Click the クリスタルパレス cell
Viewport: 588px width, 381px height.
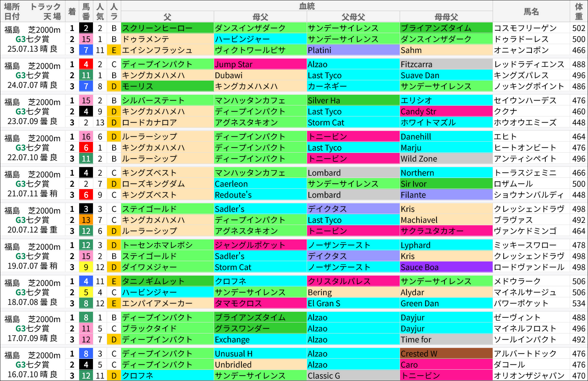coord(353,281)
